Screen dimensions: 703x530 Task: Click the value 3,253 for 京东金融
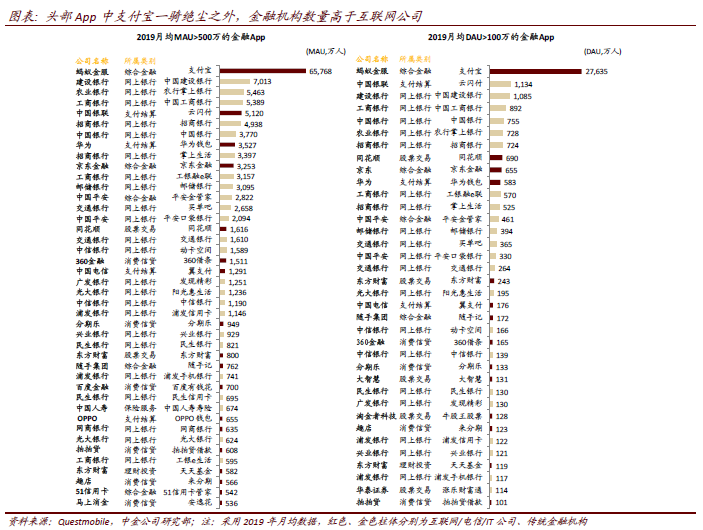(x=246, y=166)
